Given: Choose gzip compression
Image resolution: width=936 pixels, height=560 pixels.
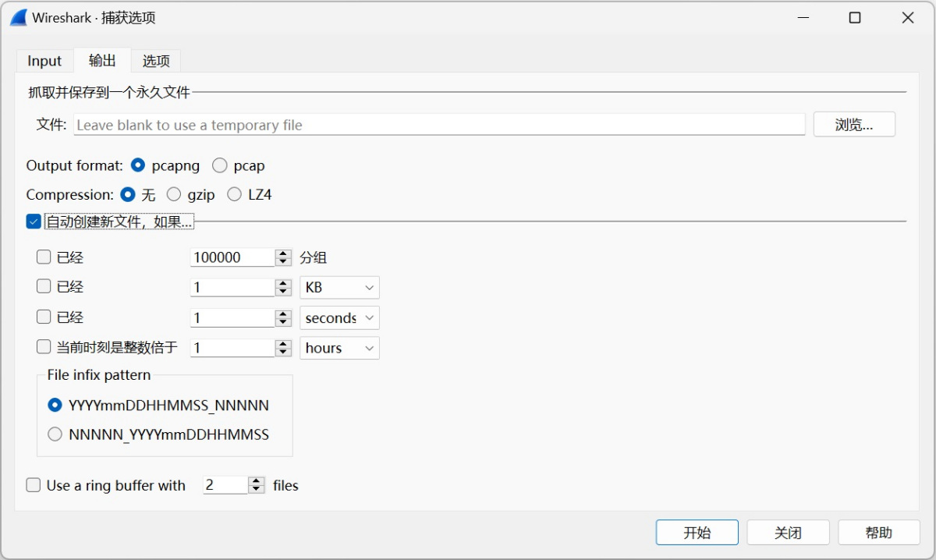Looking at the screenshot, I should coord(174,194).
